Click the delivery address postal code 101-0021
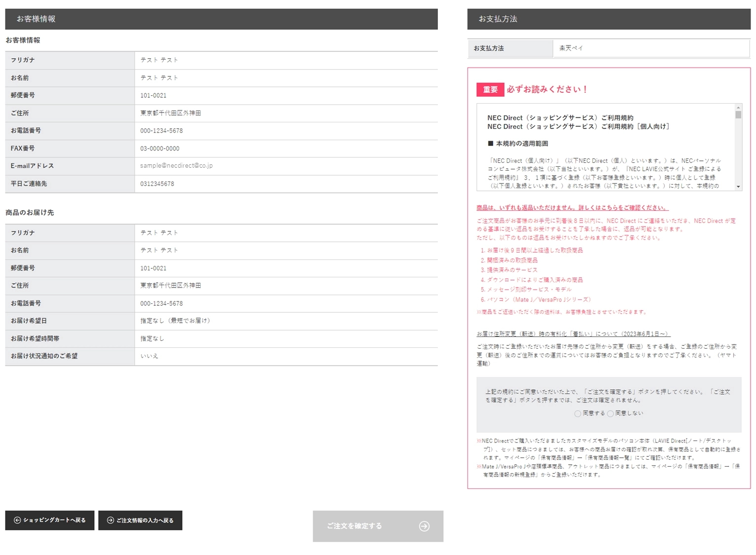The image size is (756, 555). pyautogui.click(x=153, y=268)
